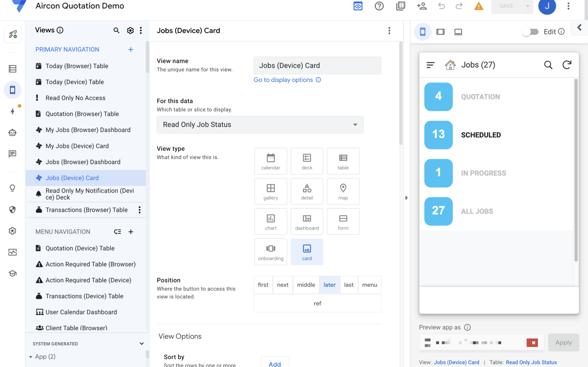
Task: Set position to middle
Action: [x=306, y=285]
